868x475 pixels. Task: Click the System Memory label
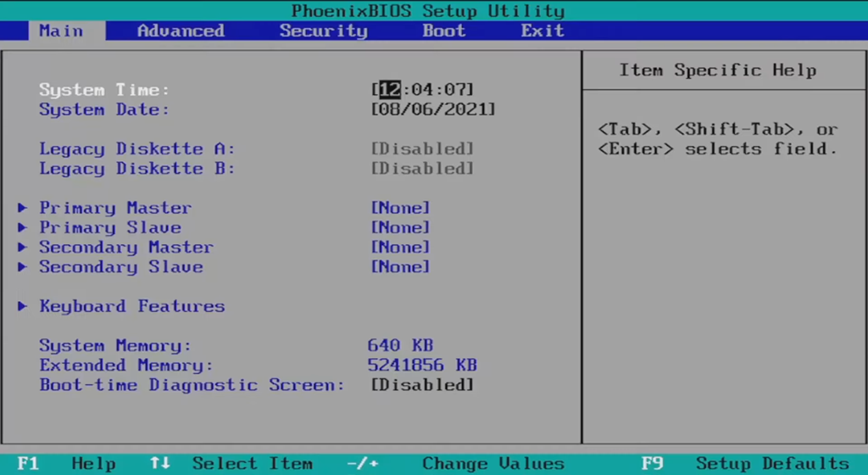[115, 345]
